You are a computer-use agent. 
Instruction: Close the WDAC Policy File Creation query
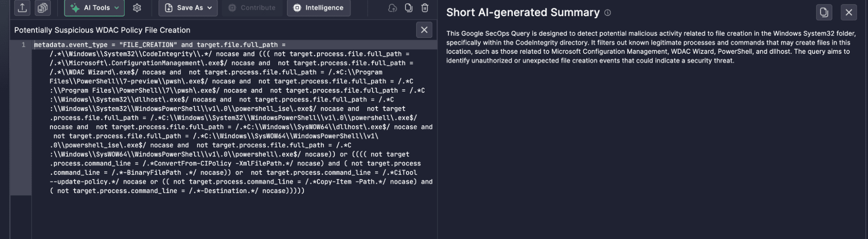click(424, 30)
